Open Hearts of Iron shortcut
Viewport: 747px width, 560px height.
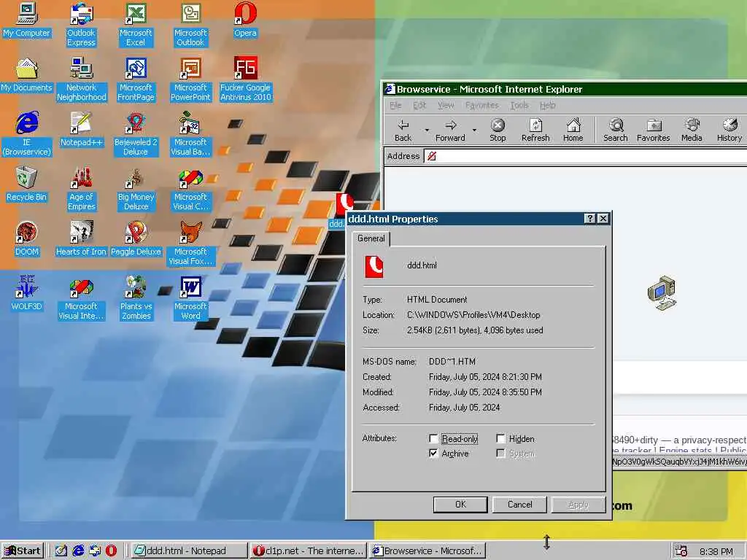(x=82, y=239)
